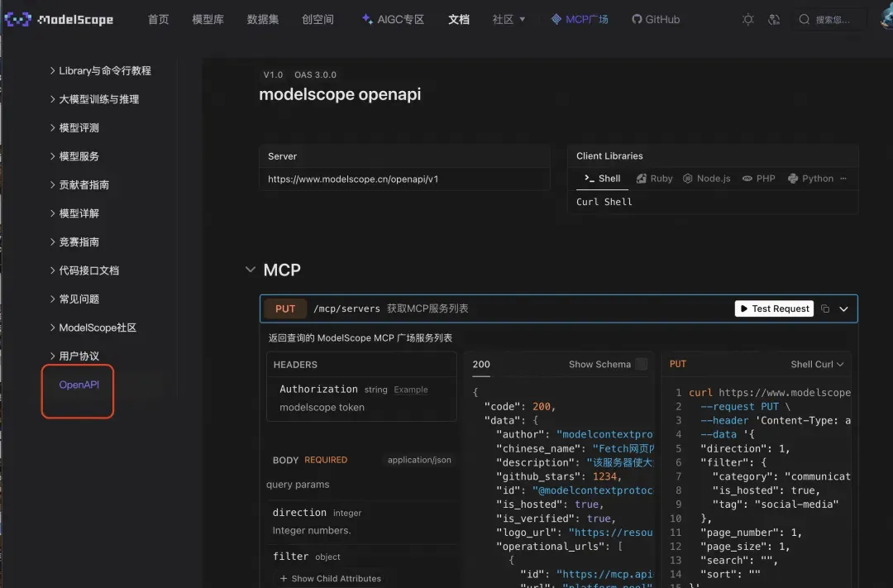Collapse the MCP section chevron
Screen dimensions: 893x588
250,270
